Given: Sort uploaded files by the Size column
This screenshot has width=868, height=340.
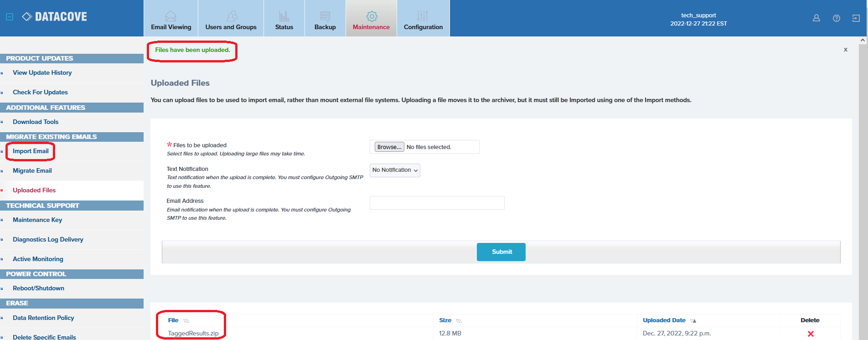Looking at the screenshot, I should pyautogui.click(x=445, y=320).
